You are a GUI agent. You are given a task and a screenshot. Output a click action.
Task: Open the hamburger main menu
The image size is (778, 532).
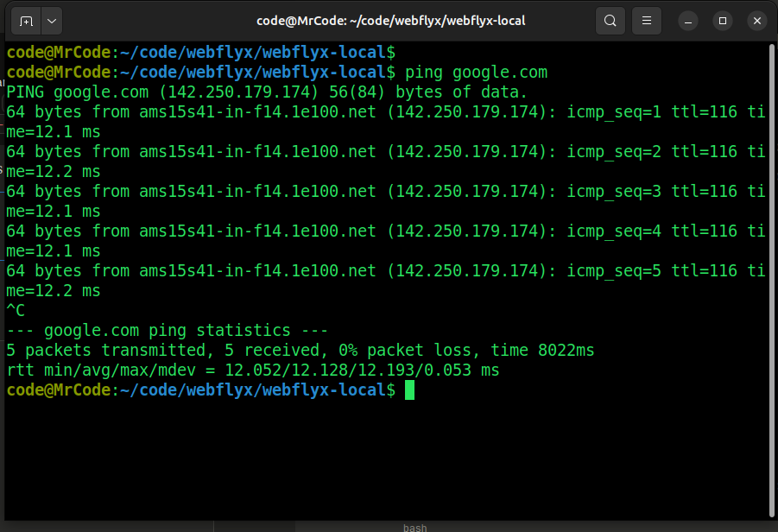[x=647, y=21]
